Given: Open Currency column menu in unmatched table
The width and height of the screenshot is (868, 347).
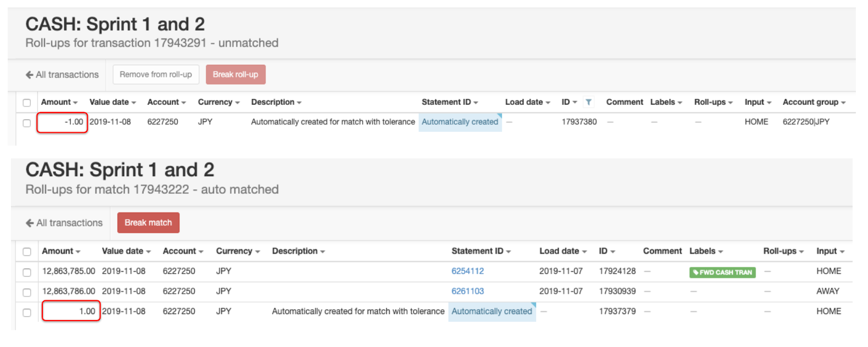Looking at the screenshot, I should tap(218, 102).
